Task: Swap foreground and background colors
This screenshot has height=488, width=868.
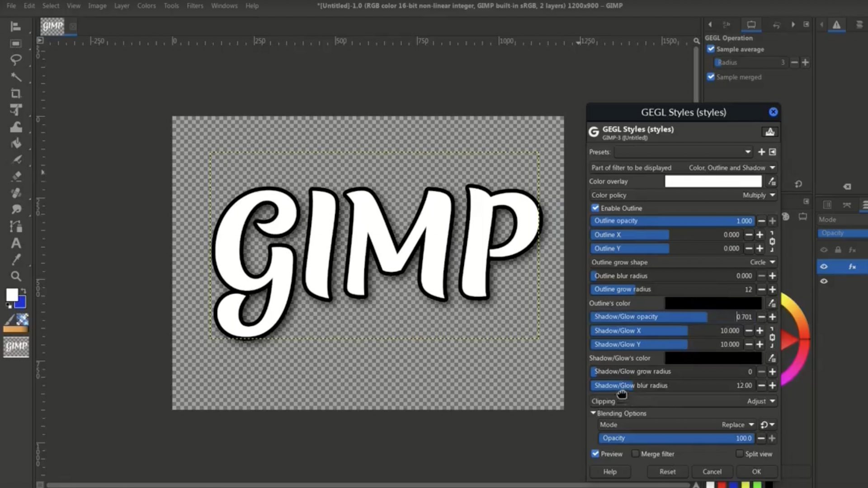Action: click(24, 291)
